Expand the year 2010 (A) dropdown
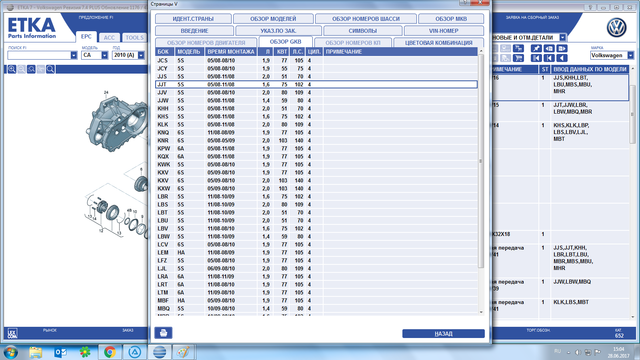This screenshot has width=640, height=360. pos(141,55)
